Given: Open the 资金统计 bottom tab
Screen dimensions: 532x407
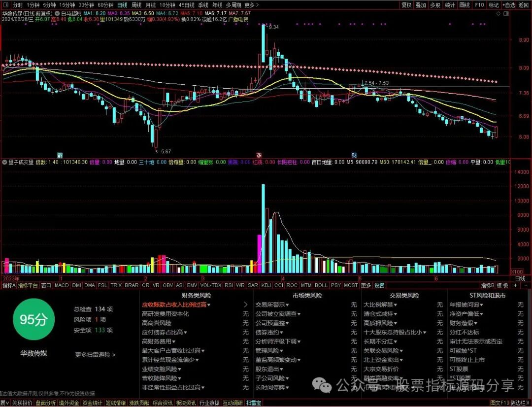Looking at the screenshot, I should (93, 403).
